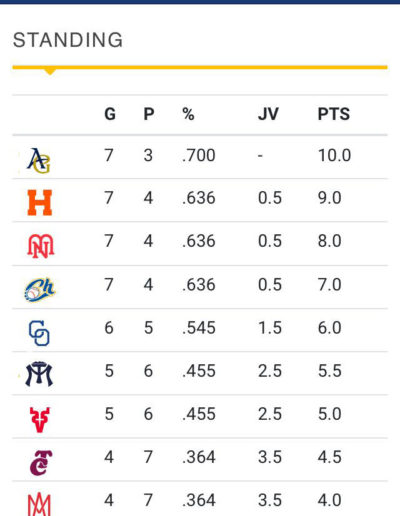This screenshot has width=400, height=516.
Task: Open the orange H team logo
Action: point(40,203)
